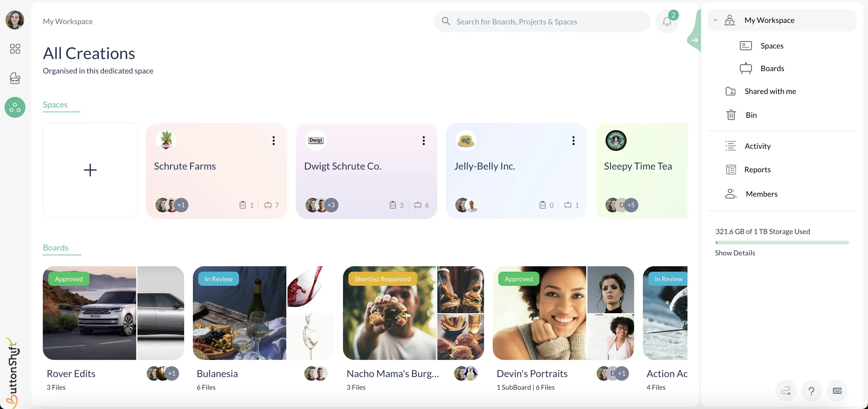Open the Bulanesia board thumbnail

click(x=239, y=313)
